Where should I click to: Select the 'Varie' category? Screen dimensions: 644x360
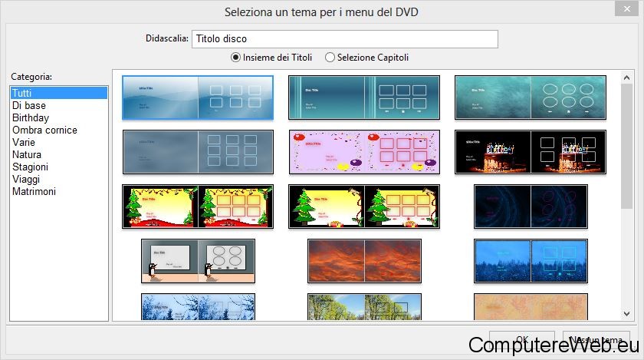tap(59, 142)
